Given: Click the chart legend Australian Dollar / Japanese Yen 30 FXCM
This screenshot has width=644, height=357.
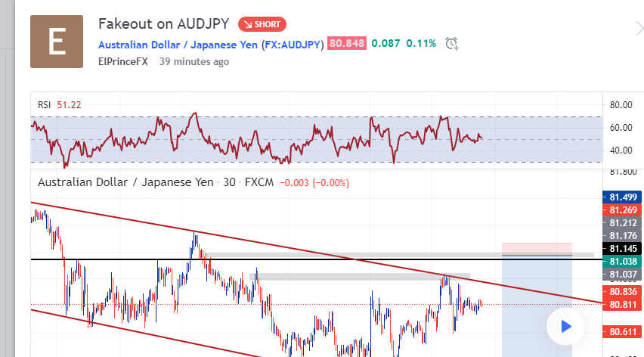Looking at the screenshot, I should [x=156, y=182].
